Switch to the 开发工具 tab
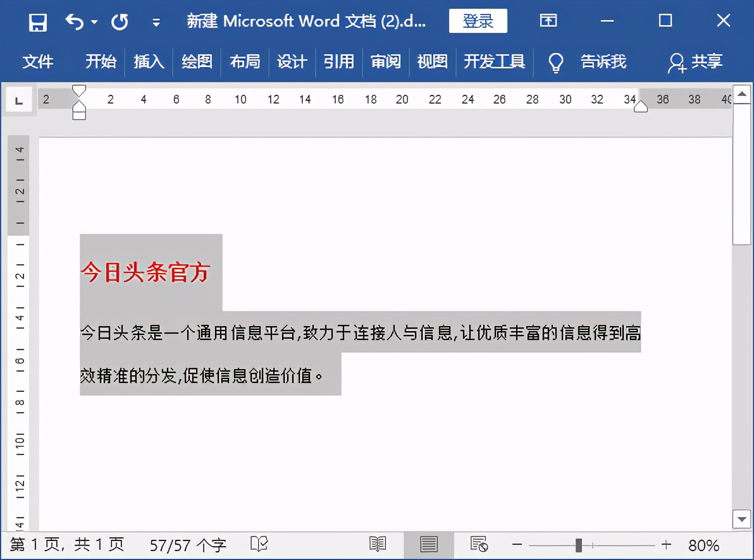The image size is (754, 560). coord(494,61)
